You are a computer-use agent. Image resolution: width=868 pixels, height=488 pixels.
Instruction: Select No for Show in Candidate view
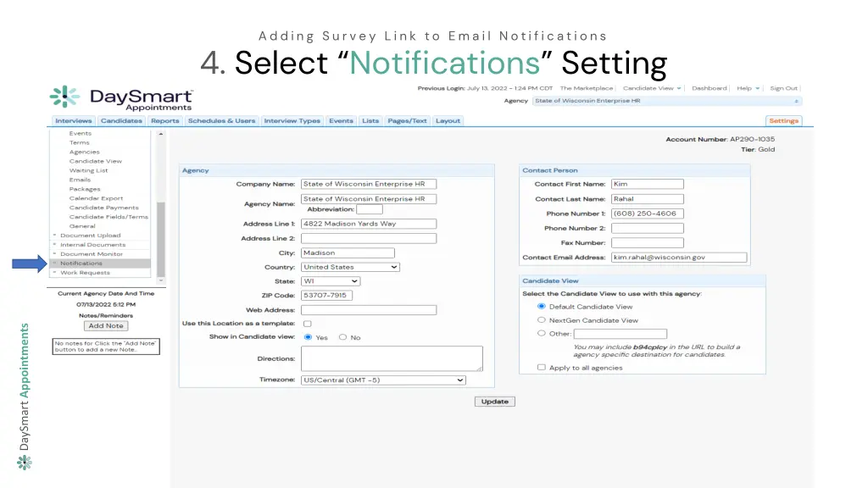pos(342,337)
